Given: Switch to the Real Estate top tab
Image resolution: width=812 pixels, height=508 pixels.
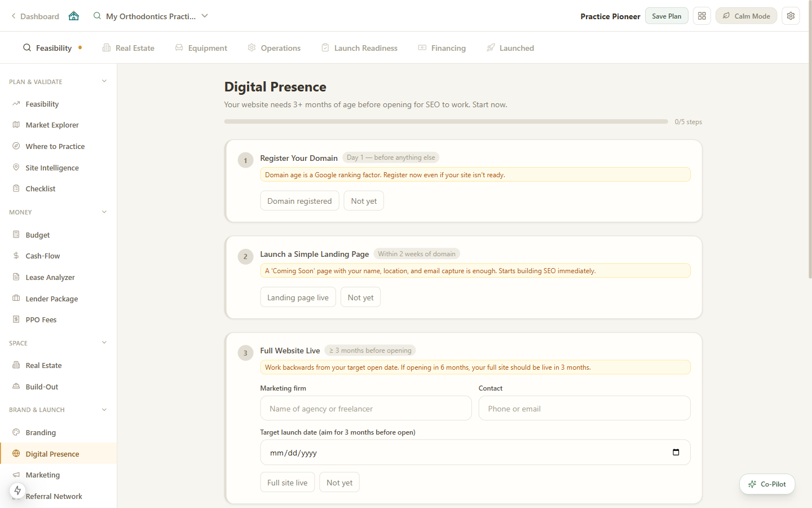Looking at the screenshot, I should pyautogui.click(x=128, y=48).
